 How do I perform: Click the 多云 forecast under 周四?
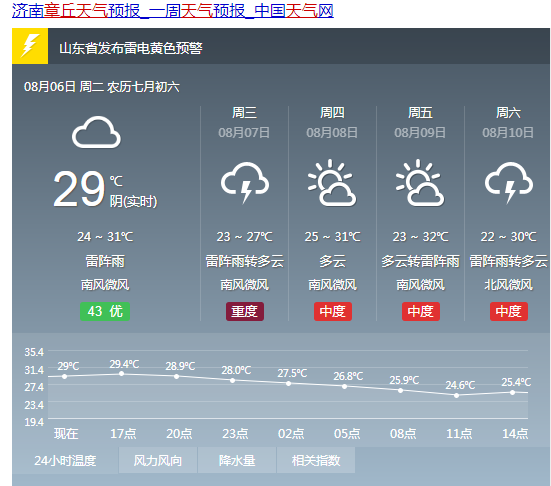point(332,261)
